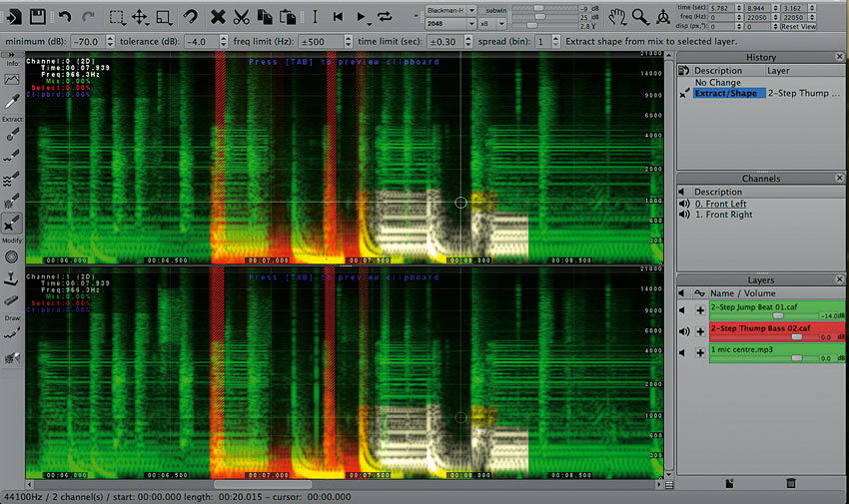Click volume slider of 1 mic centre.mp3
The width and height of the screenshot is (849, 504).
[796, 357]
